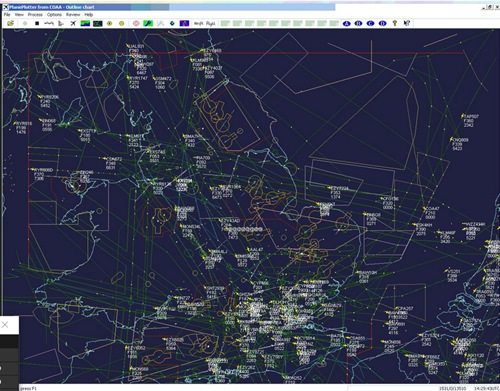The height and width of the screenshot is (391, 500).
Task: Select the signal waveform view icon
Action: coord(49,23)
